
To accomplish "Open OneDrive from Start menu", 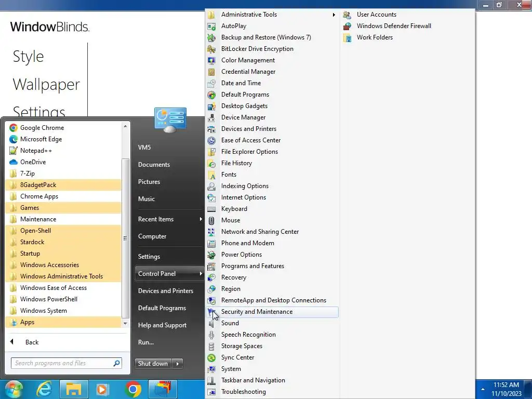I will 63,162.
